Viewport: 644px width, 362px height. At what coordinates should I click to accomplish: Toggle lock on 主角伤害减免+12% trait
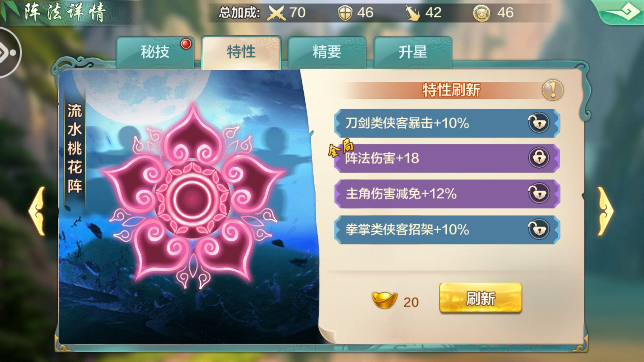538,193
